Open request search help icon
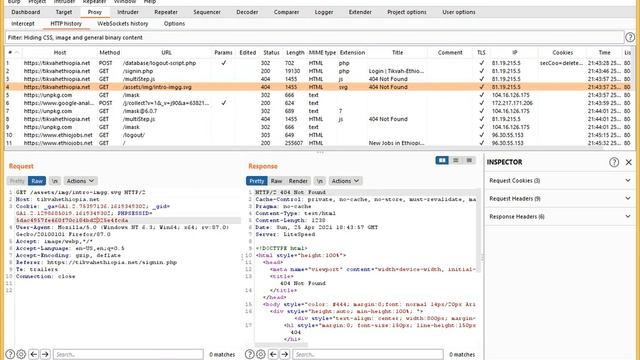Viewport: 640px width, 360px height. point(10,354)
